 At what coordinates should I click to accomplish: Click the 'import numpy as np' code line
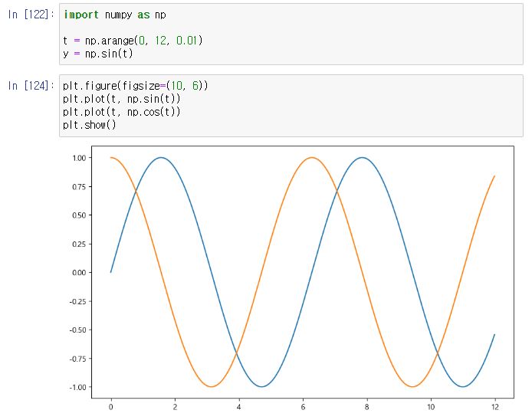[115, 15]
